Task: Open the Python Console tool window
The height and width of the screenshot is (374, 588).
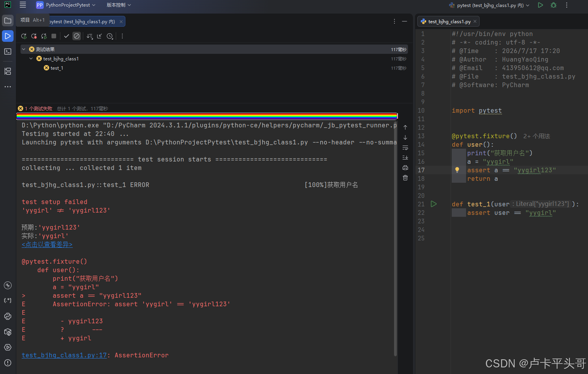Action: tap(8, 316)
